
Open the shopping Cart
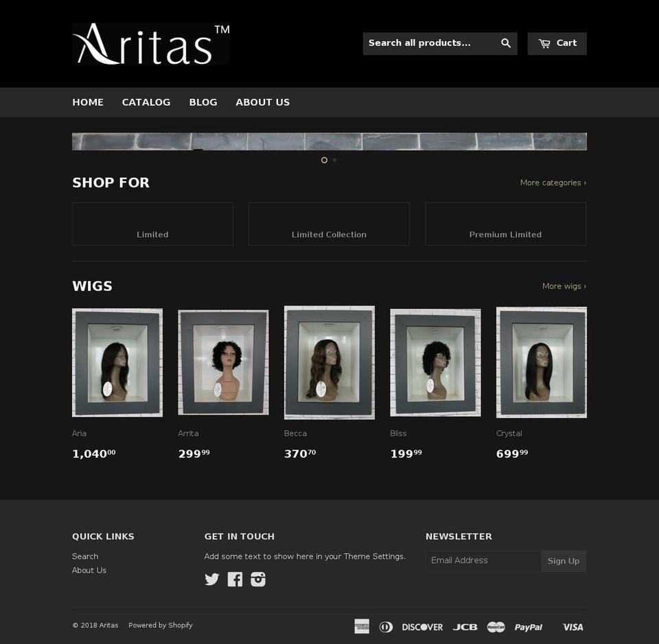(557, 43)
